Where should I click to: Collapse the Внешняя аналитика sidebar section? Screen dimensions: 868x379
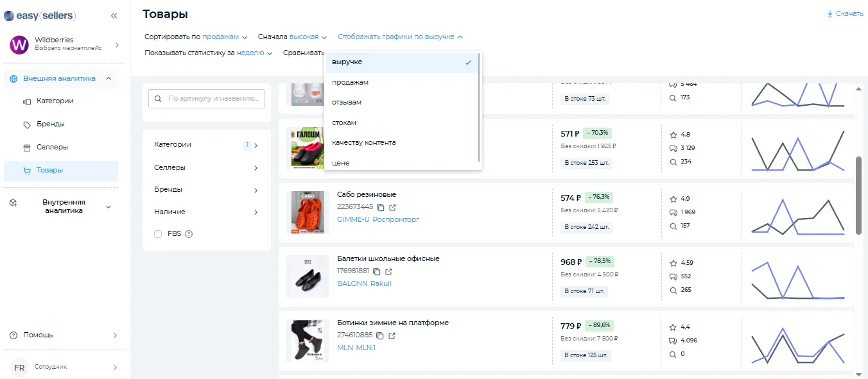(x=108, y=79)
